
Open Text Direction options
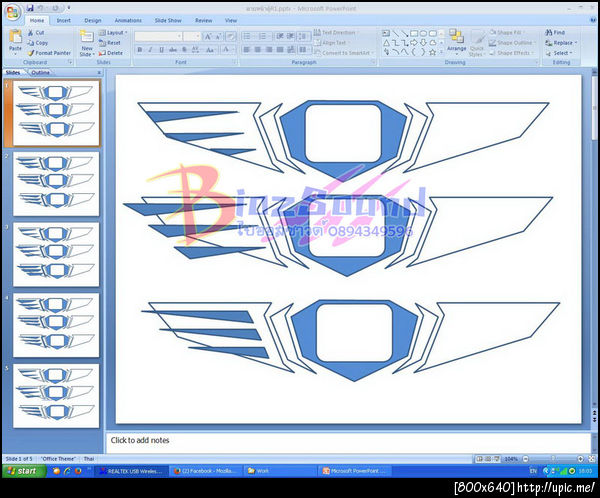point(335,33)
